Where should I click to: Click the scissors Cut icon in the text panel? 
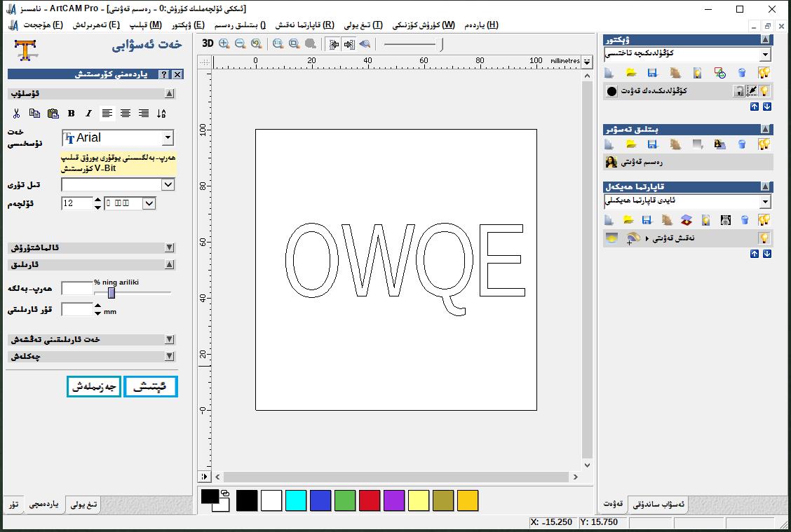[x=17, y=114]
